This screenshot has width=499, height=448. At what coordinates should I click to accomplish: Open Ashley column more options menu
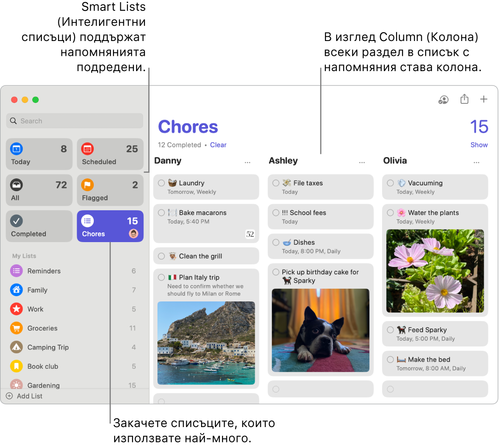[362, 163]
